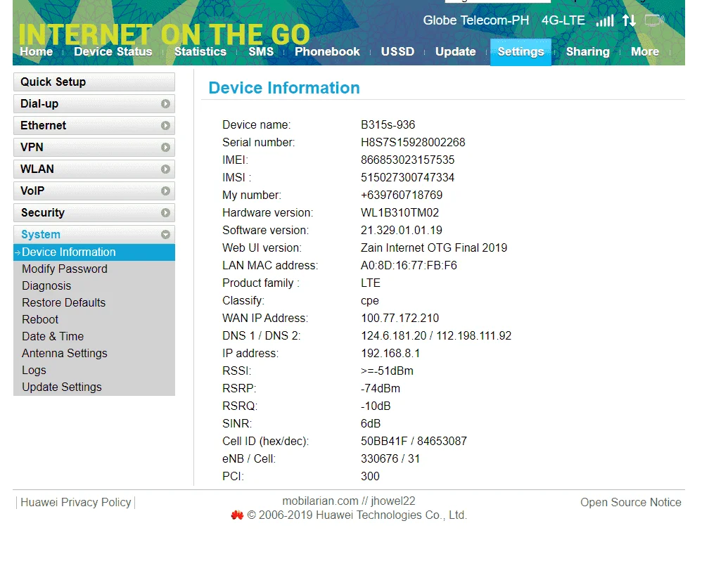Open the Phonebook tab

click(327, 51)
